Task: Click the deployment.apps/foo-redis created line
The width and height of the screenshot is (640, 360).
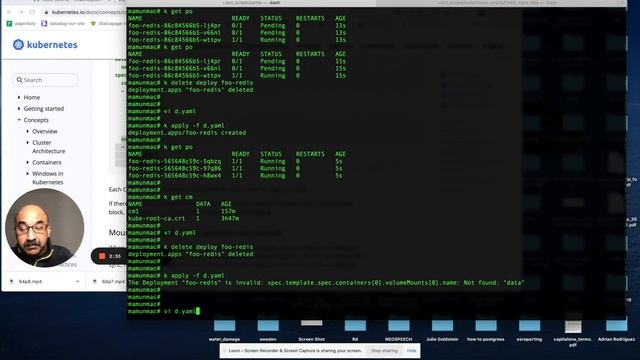Action: (187, 133)
